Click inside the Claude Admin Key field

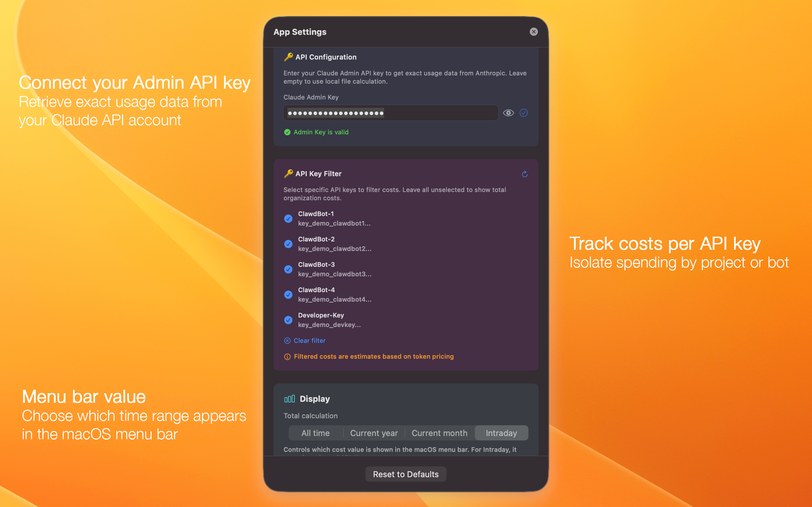[x=390, y=113]
